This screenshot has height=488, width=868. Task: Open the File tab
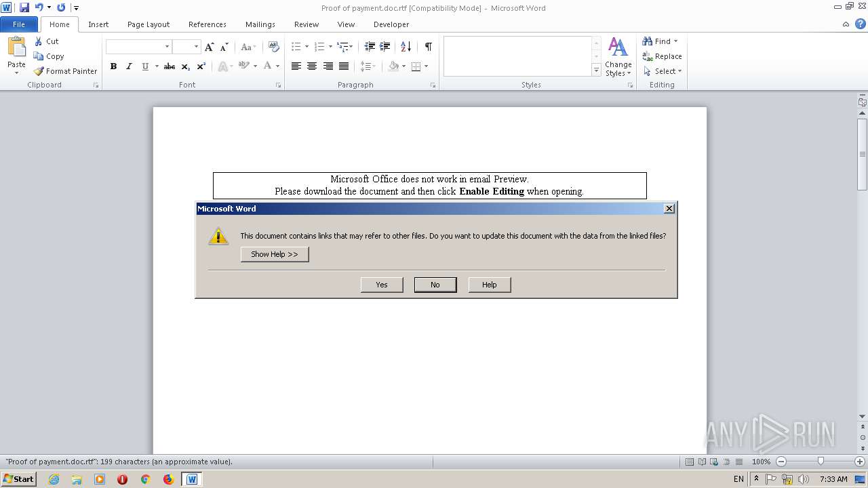pos(19,24)
